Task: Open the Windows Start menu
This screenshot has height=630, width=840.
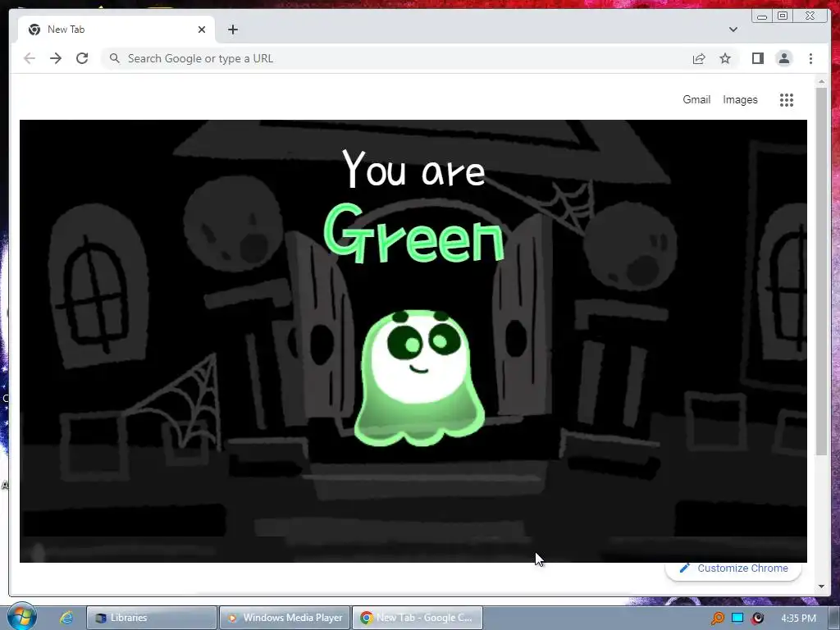Action: pos(21,617)
